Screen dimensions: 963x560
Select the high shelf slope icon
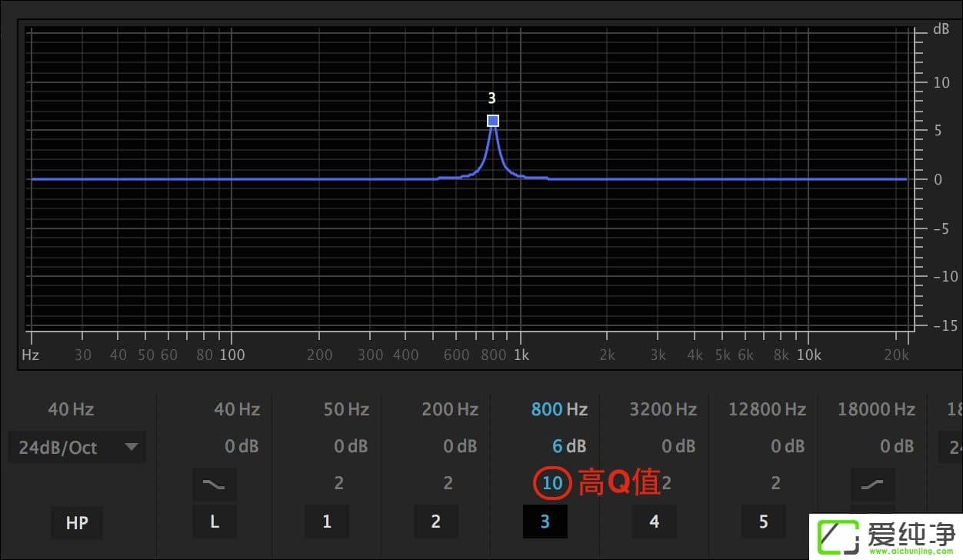[x=873, y=484]
